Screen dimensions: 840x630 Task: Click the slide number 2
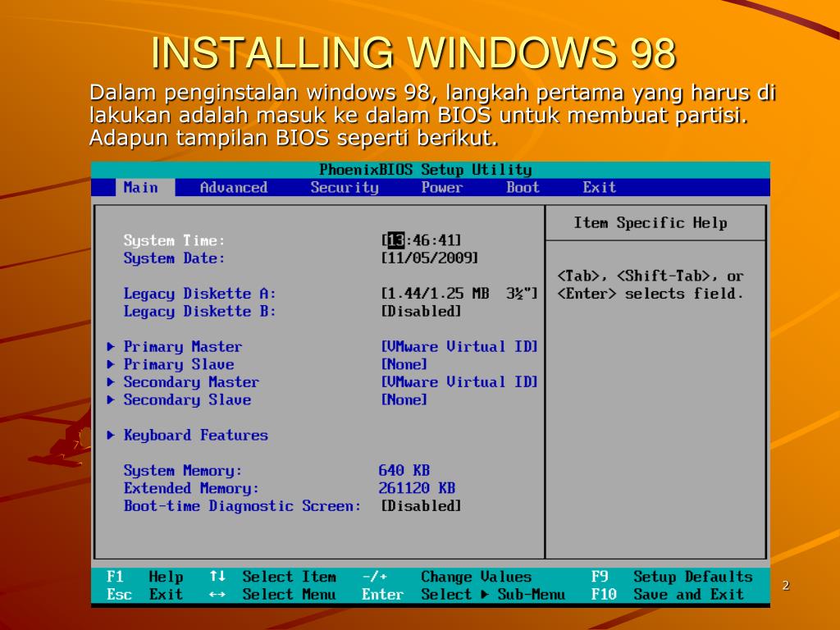click(786, 586)
